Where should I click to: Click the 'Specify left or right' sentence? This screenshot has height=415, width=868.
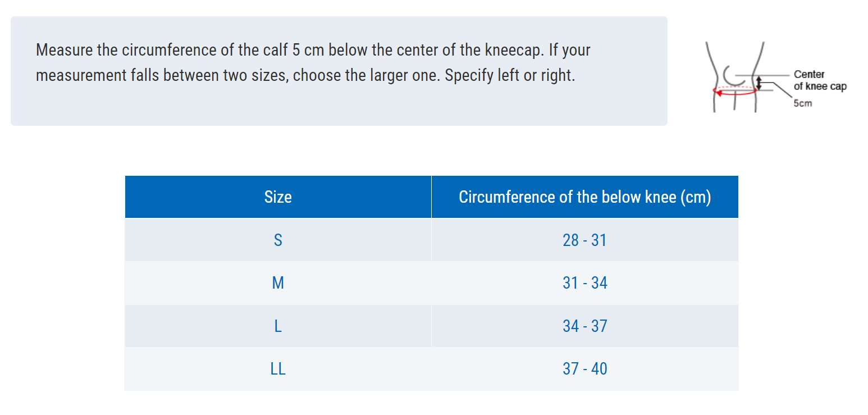click(x=510, y=75)
